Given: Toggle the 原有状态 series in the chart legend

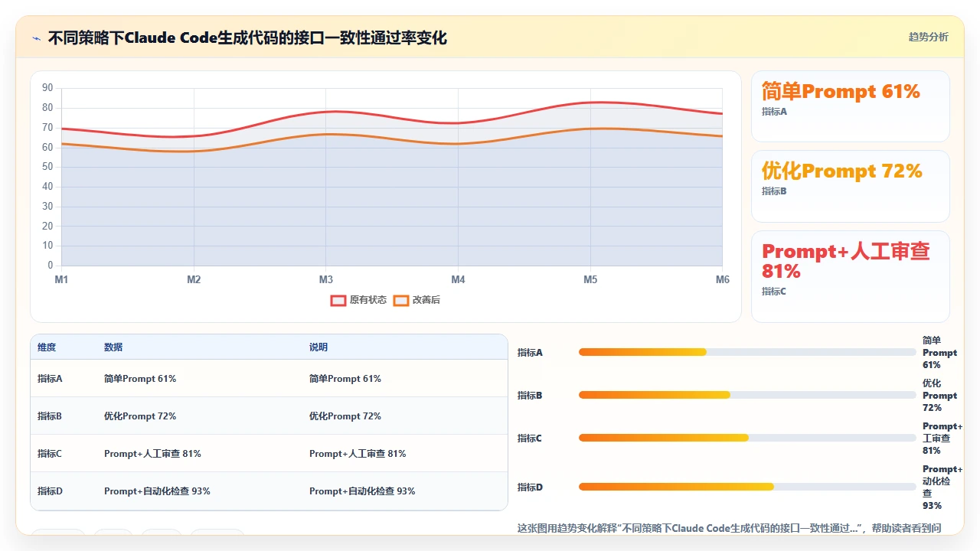Looking at the screenshot, I should (x=358, y=300).
